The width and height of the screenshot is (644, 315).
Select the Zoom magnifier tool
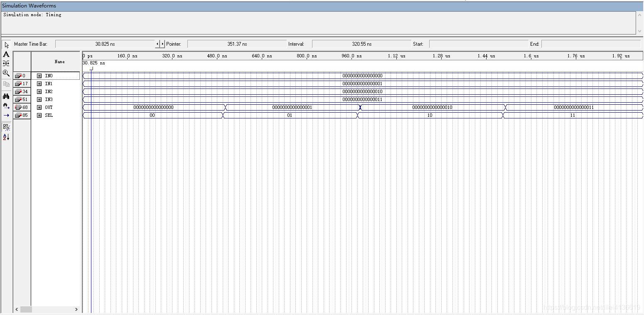[6, 73]
